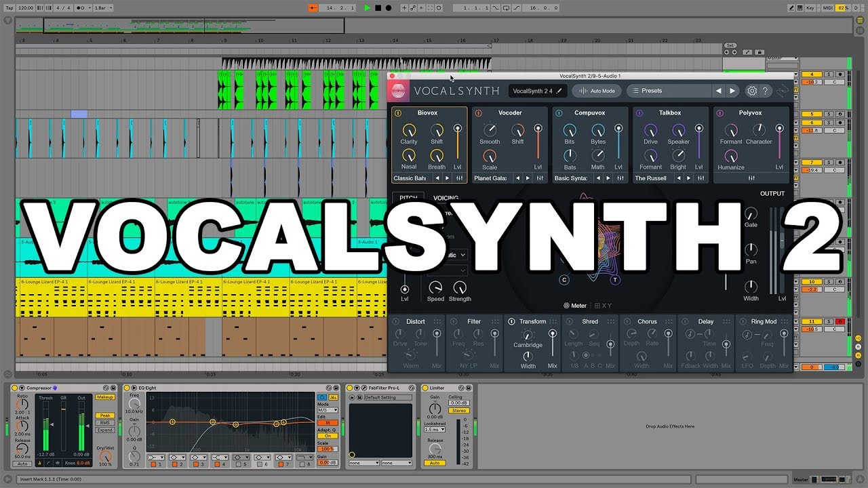868x488 pixels.
Task: Open Compuvox preset list Basic Synta
Action: point(571,178)
